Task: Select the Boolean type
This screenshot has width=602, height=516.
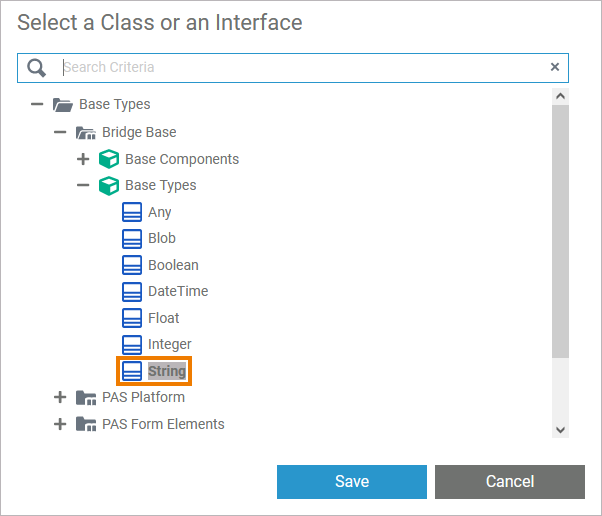Action: (173, 265)
